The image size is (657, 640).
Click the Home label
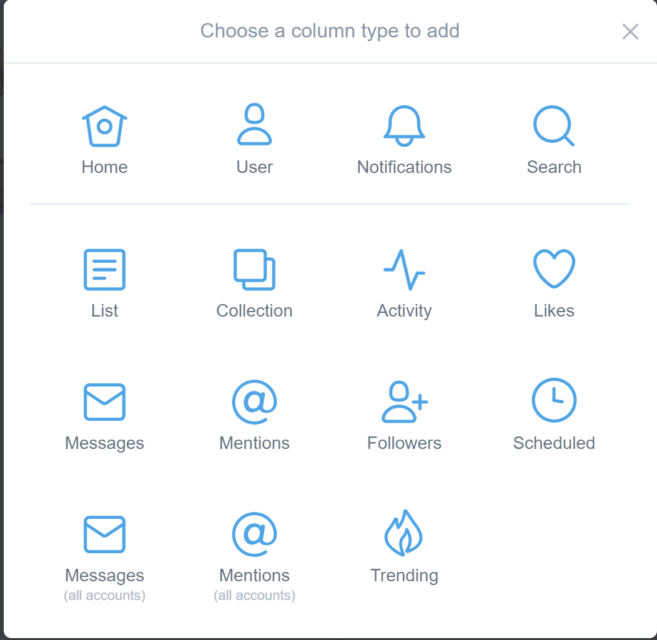(104, 167)
